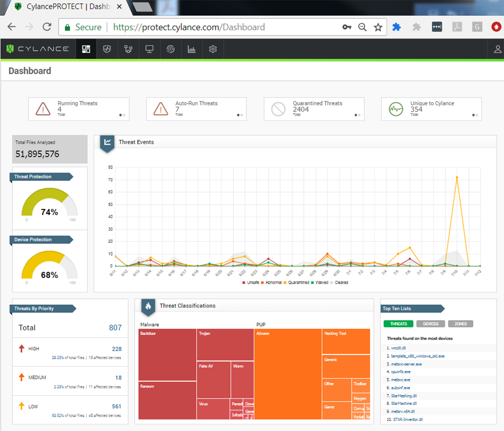Click the address bar URL

189,27
